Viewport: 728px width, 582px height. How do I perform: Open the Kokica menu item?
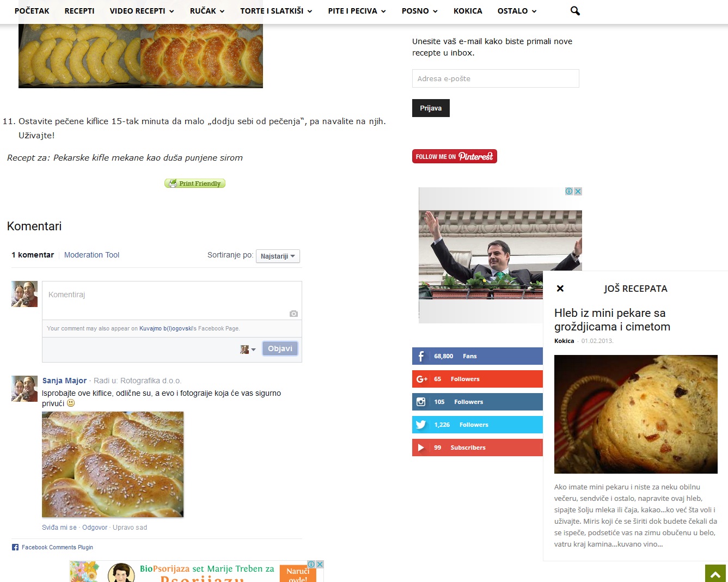[468, 11]
